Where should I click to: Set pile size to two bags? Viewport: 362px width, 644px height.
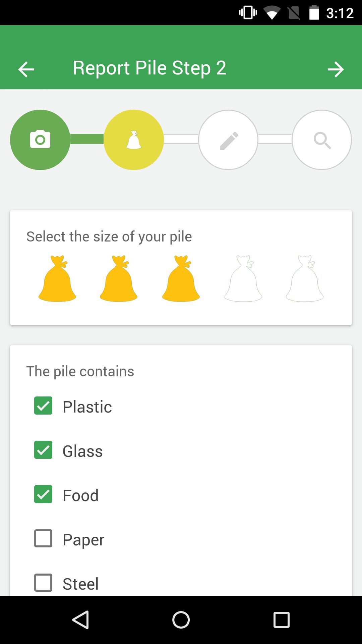point(119,279)
